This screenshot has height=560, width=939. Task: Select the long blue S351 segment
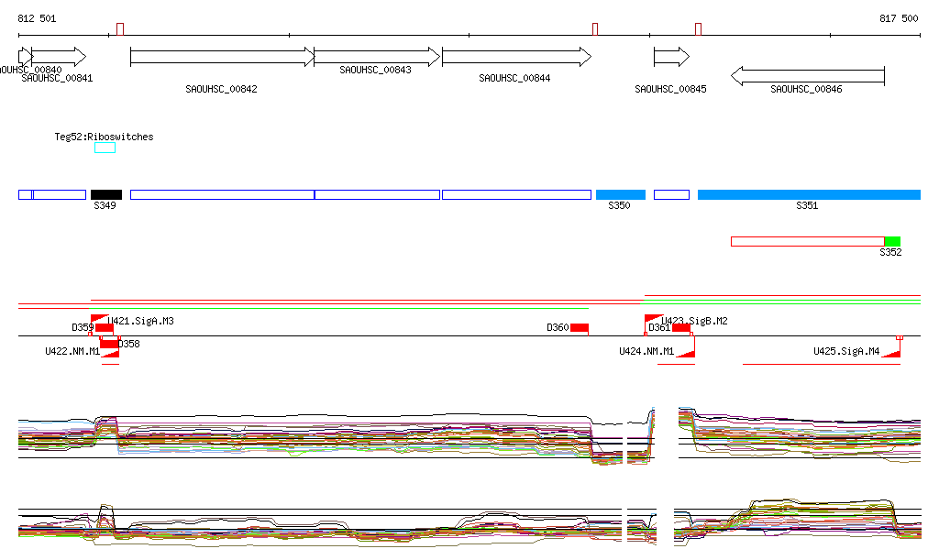(x=808, y=194)
